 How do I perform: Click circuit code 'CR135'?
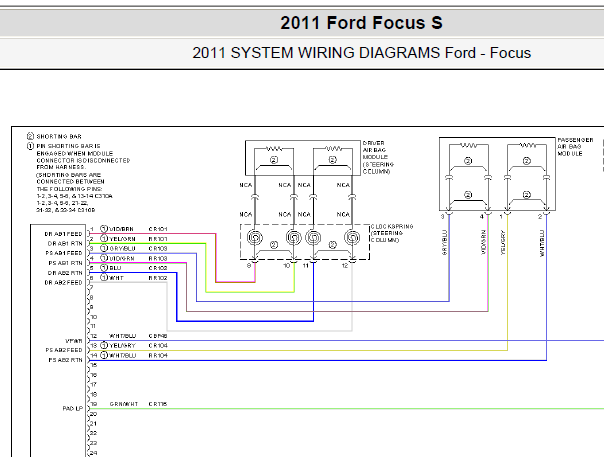(158, 404)
